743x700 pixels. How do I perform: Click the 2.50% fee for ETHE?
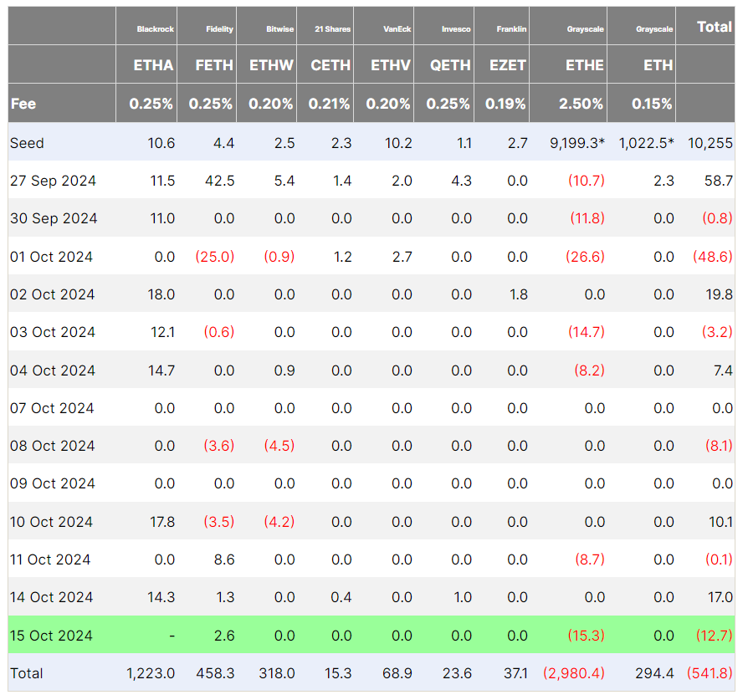pyautogui.click(x=581, y=103)
